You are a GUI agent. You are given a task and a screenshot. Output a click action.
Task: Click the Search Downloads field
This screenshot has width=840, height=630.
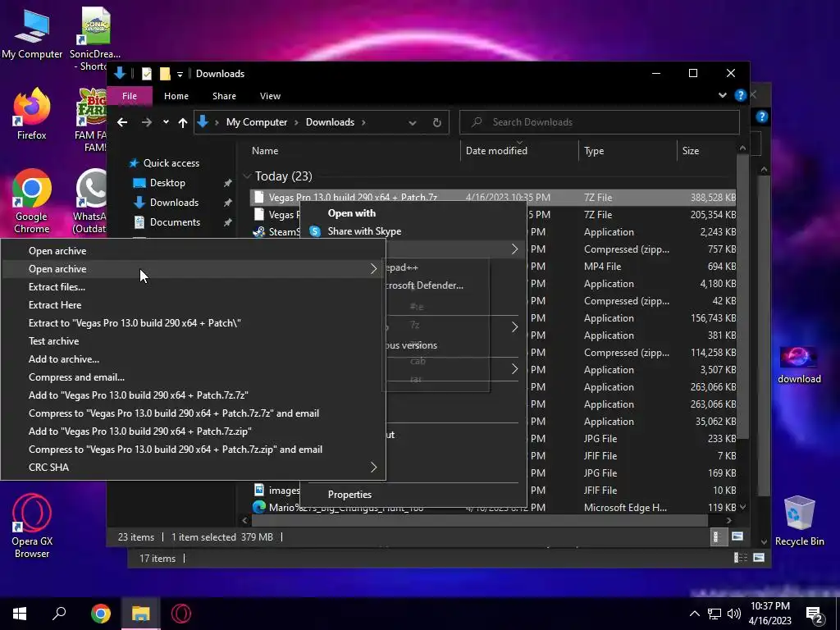coord(600,122)
